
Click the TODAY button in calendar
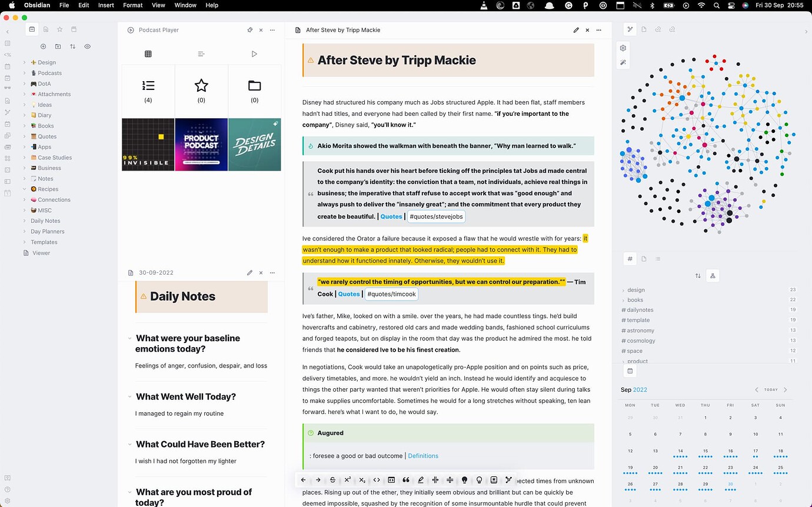click(x=770, y=389)
